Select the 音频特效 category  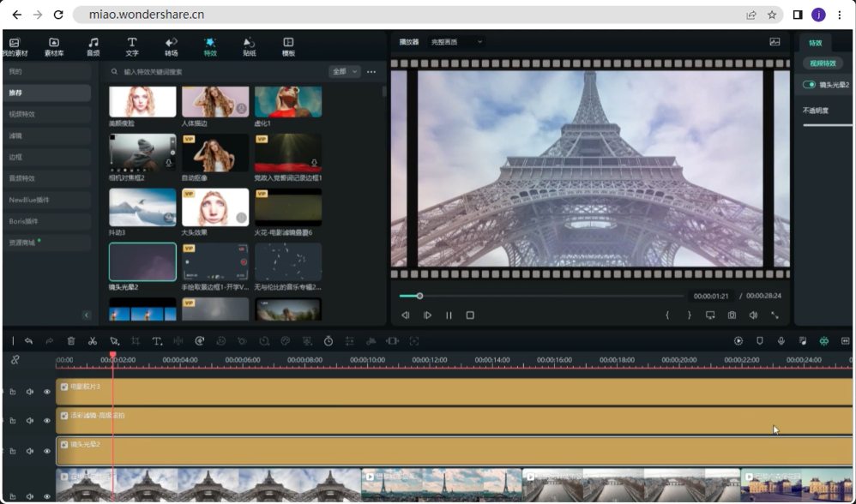click(47, 178)
